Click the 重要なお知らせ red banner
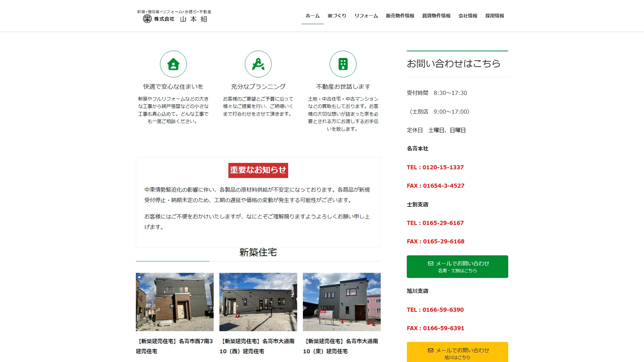The image size is (644, 362). (x=258, y=170)
